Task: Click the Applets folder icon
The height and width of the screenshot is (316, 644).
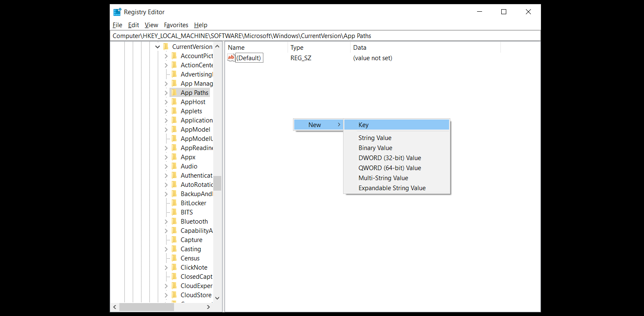Action: [x=174, y=111]
